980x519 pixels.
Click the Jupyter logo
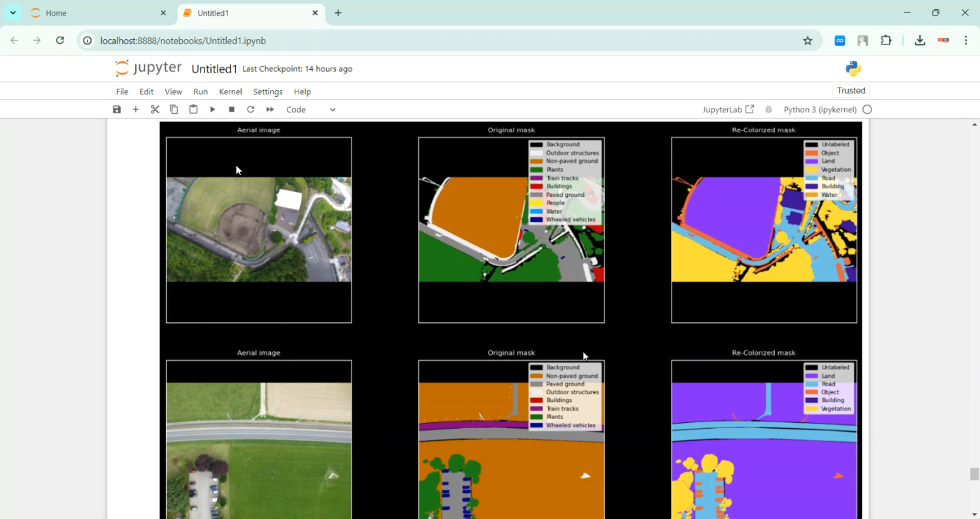[148, 69]
